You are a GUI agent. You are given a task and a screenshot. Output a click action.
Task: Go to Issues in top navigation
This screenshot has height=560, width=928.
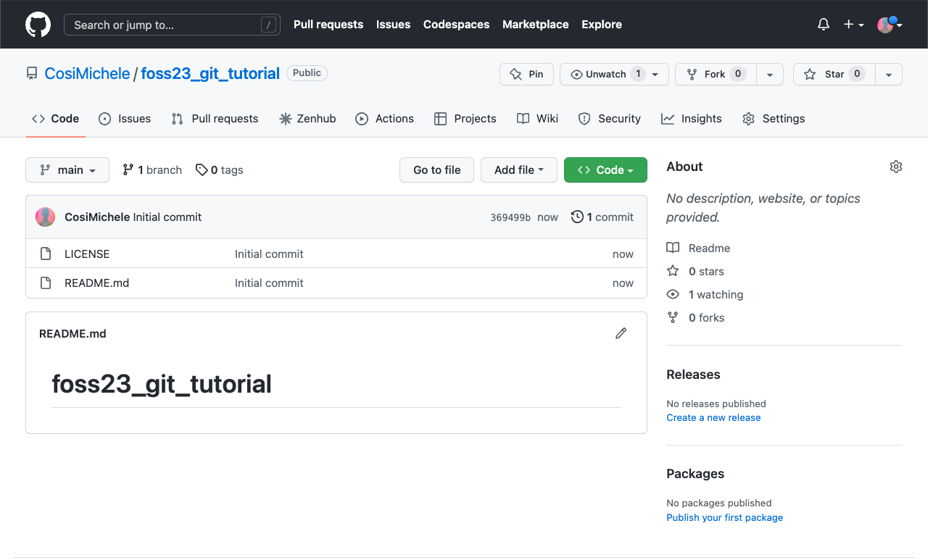tap(394, 25)
